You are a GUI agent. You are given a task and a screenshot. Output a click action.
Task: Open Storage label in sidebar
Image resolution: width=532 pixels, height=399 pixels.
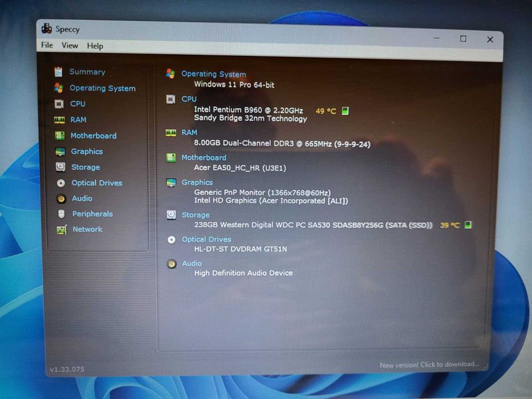(86, 167)
